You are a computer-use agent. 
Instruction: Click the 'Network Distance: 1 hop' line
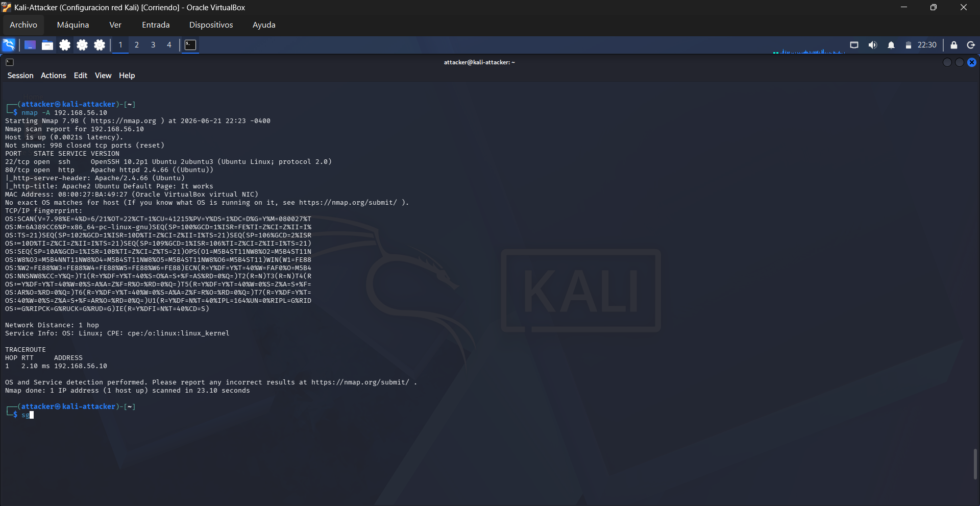52,325
